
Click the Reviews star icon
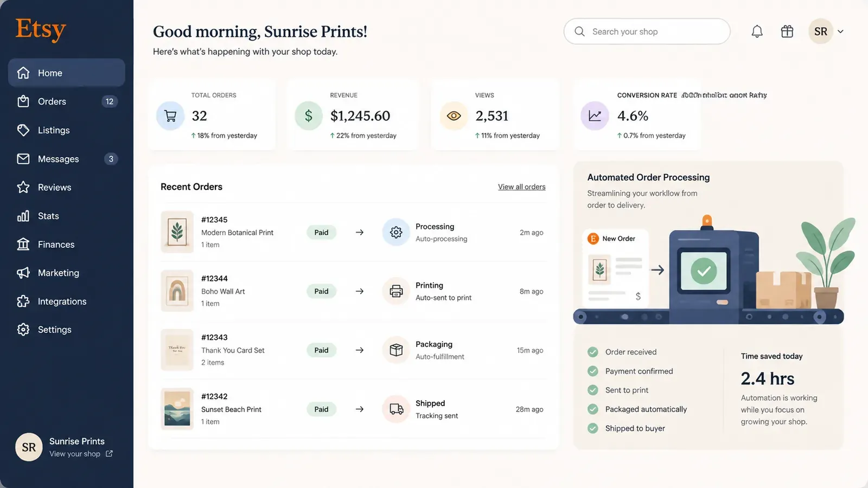(x=23, y=187)
